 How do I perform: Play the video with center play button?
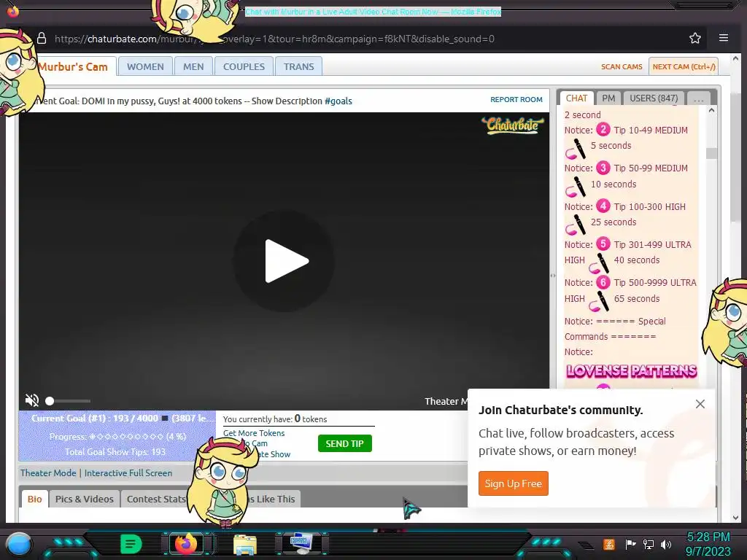coord(284,261)
